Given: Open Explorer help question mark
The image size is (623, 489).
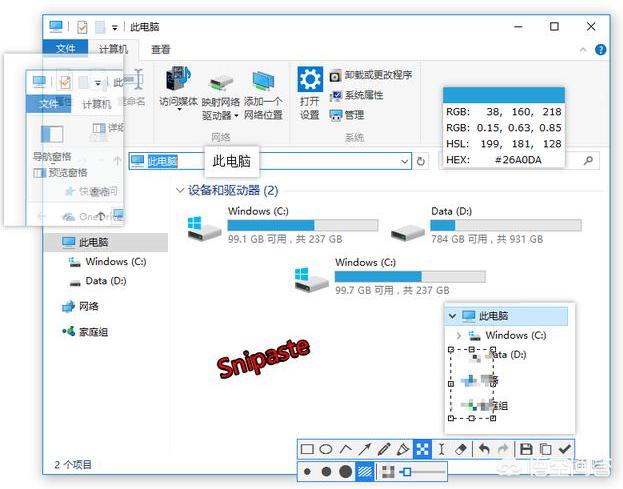Looking at the screenshot, I should tap(600, 50).
